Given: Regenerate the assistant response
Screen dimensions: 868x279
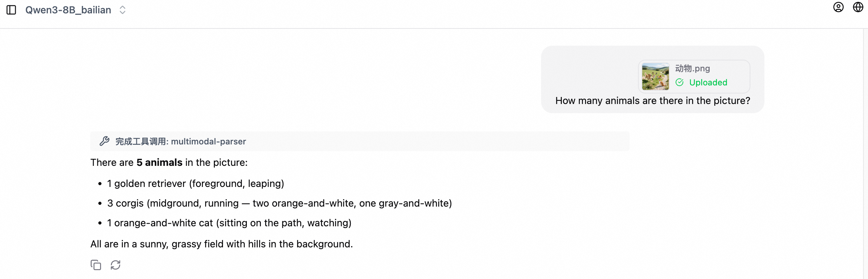Looking at the screenshot, I should coord(116,265).
